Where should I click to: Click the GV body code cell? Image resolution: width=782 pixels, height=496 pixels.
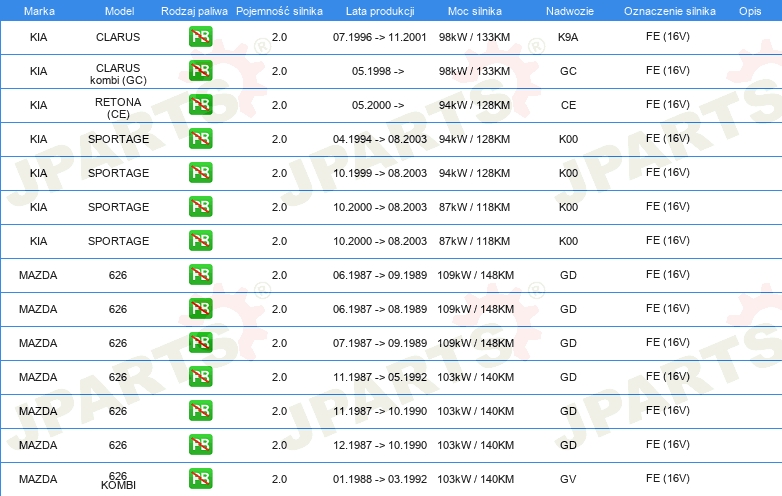[x=568, y=479]
